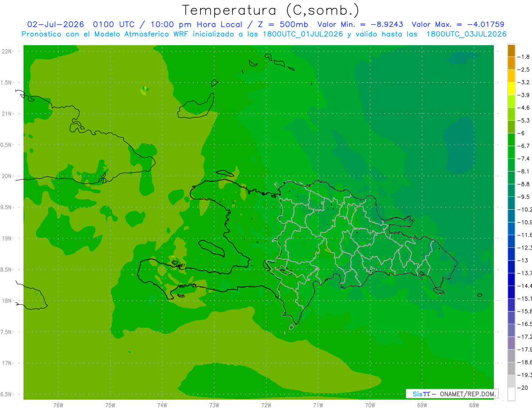Image resolution: width=532 pixels, height=411 pixels.
Task: Click the "75W" longitude label
Action: 110,405
